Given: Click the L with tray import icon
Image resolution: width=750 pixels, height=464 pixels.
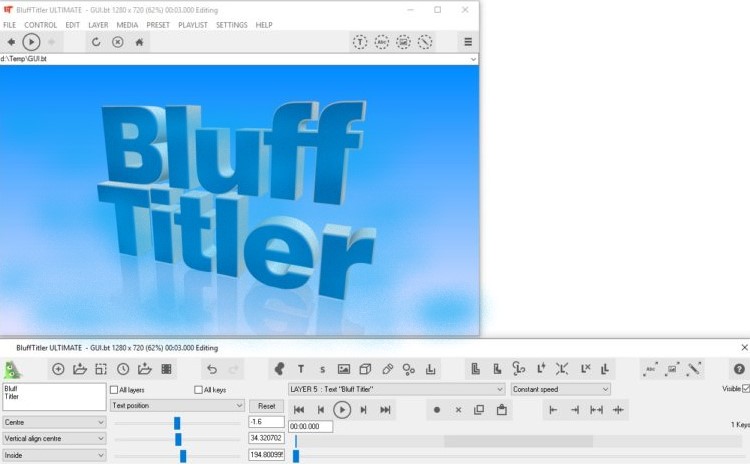Looking at the screenshot, I should [430, 369].
